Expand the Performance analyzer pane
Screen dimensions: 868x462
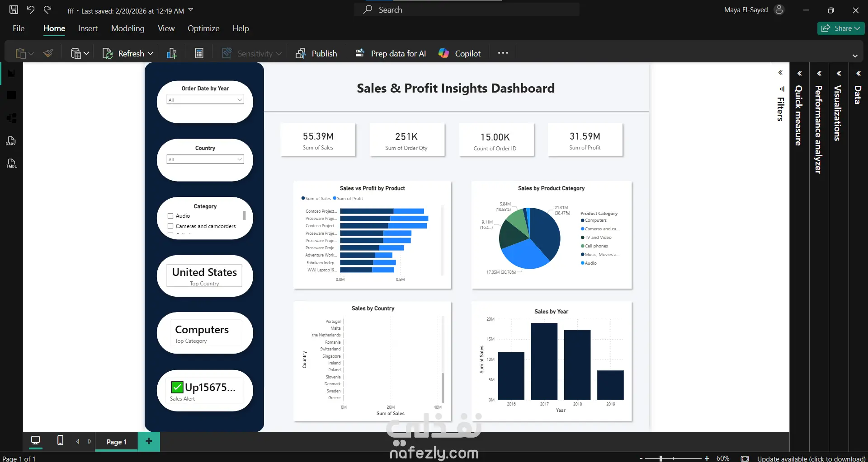point(819,73)
